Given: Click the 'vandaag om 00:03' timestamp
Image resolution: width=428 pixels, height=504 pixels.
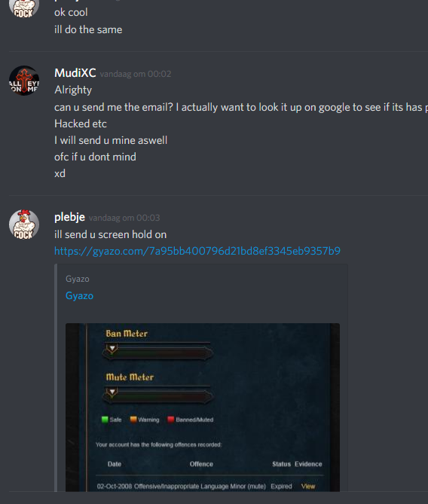Looking at the screenshot, I should pyautogui.click(x=124, y=218).
